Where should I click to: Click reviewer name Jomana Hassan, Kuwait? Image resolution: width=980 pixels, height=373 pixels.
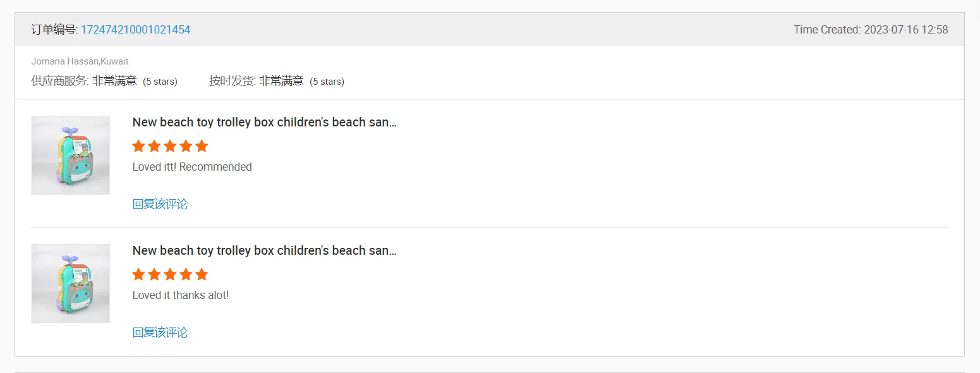[80, 61]
